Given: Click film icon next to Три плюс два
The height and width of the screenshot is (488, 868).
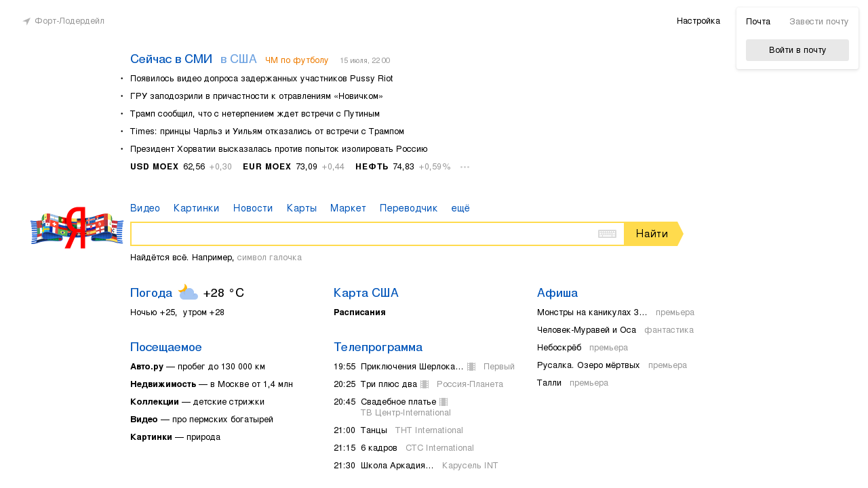Looking at the screenshot, I should [425, 384].
